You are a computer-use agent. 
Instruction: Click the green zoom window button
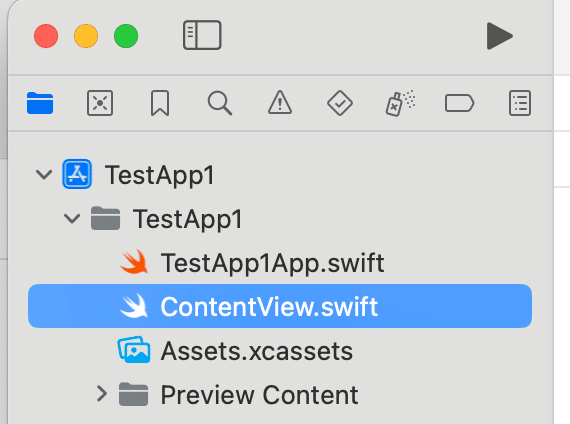pos(126,36)
